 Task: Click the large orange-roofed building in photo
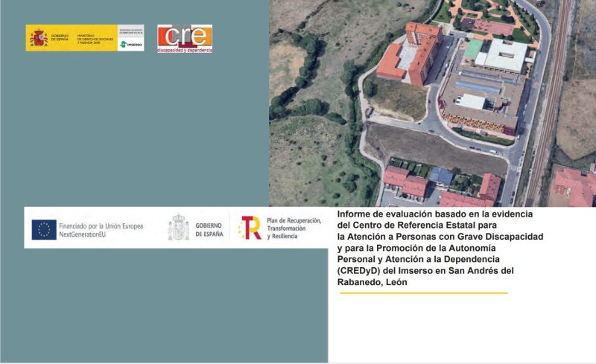411,52
